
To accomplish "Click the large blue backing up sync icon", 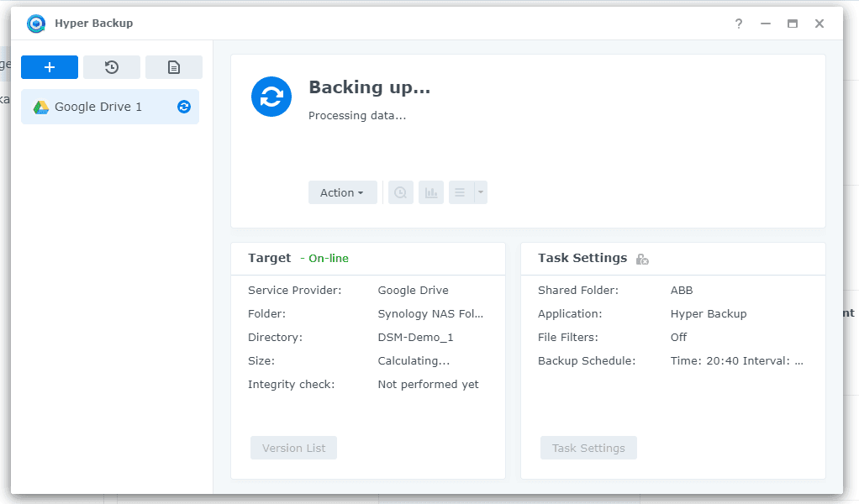I will pos(271,97).
